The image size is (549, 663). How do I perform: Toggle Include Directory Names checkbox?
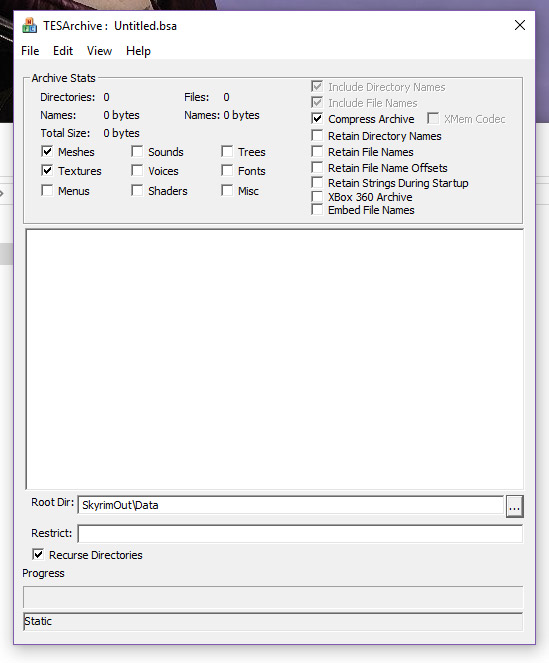pyautogui.click(x=317, y=87)
